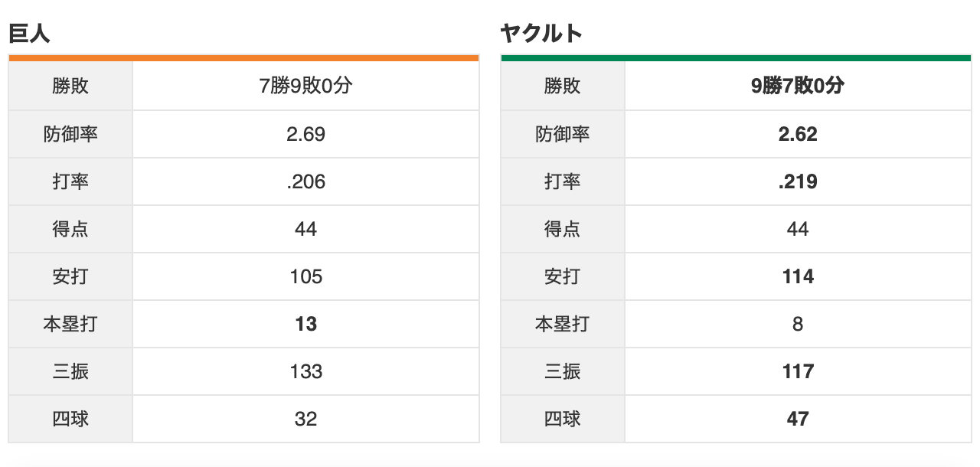Image resolution: width=980 pixels, height=467 pixels.
Task: Select 巨人 record 7勝9敗0分
Action: [305, 87]
